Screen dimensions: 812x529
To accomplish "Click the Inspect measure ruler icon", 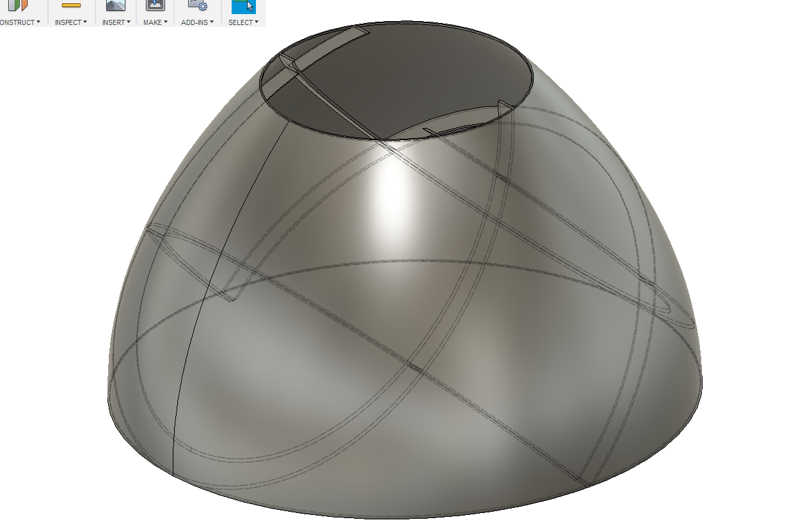I will pyautogui.click(x=70, y=6).
